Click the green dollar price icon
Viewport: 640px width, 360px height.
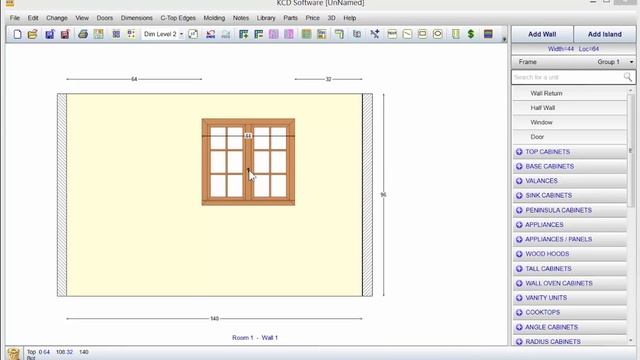coord(471,34)
